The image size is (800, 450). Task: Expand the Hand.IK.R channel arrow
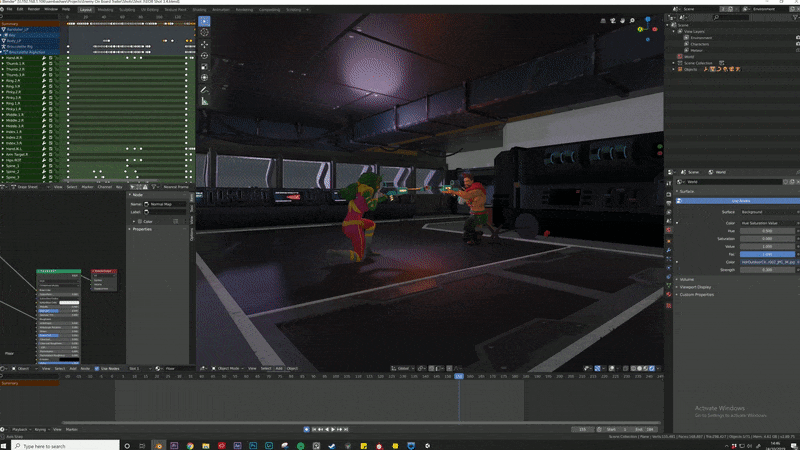pos(3,58)
